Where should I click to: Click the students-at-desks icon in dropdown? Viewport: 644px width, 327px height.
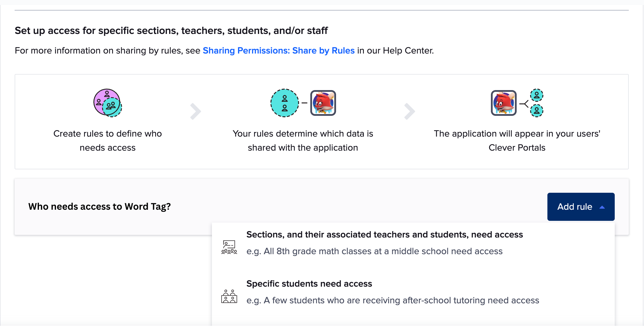[229, 296]
